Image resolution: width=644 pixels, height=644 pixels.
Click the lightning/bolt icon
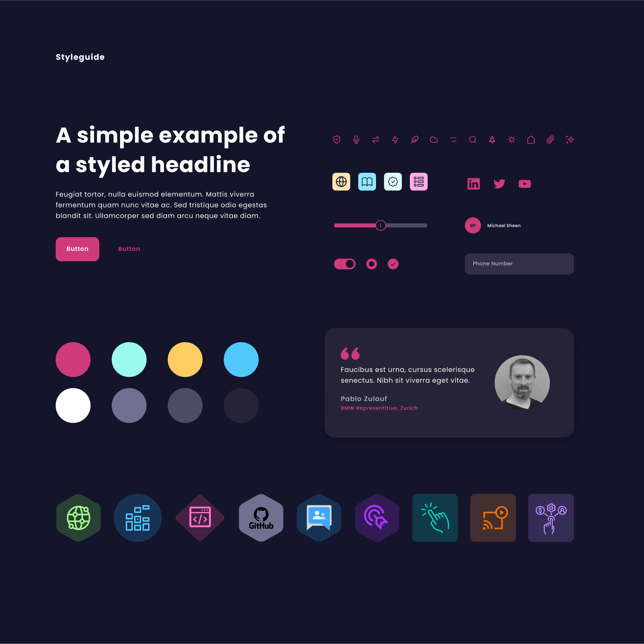point(394,140)
